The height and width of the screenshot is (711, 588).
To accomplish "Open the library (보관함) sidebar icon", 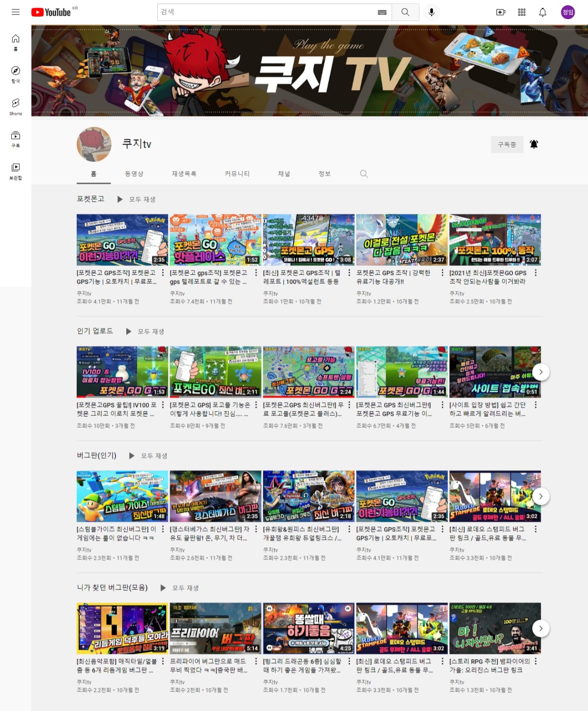I will [16, 171].
